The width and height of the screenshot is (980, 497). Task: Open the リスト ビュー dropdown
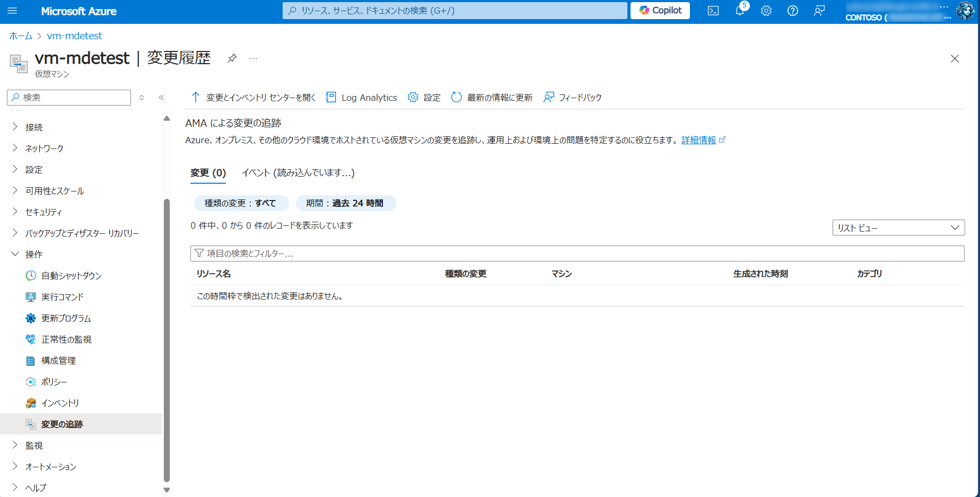coord(898,228)
